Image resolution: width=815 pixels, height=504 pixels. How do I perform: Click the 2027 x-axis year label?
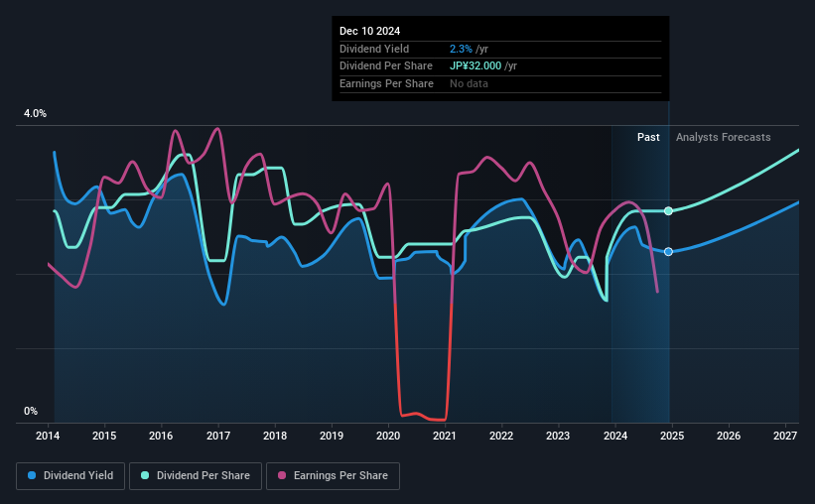785,436
